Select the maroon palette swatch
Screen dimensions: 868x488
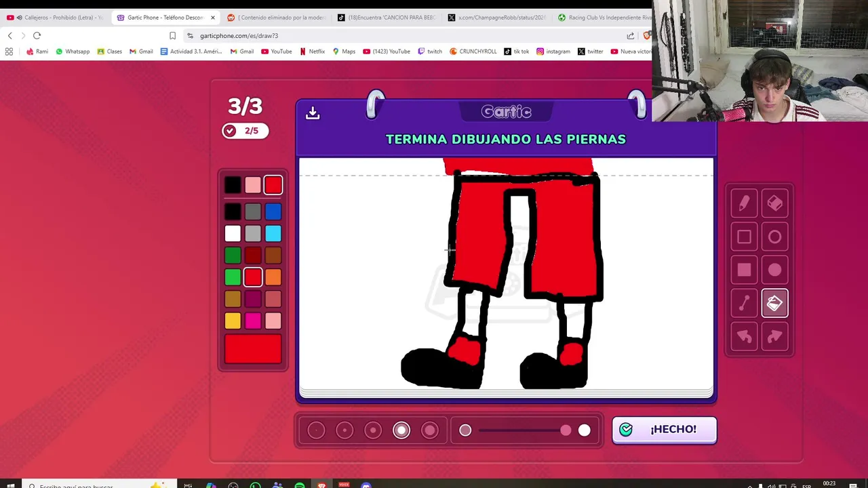253,299
